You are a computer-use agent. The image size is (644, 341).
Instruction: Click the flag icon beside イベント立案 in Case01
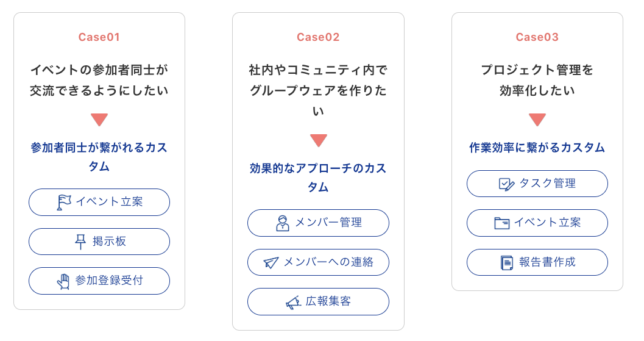click(x=64, y=202)
